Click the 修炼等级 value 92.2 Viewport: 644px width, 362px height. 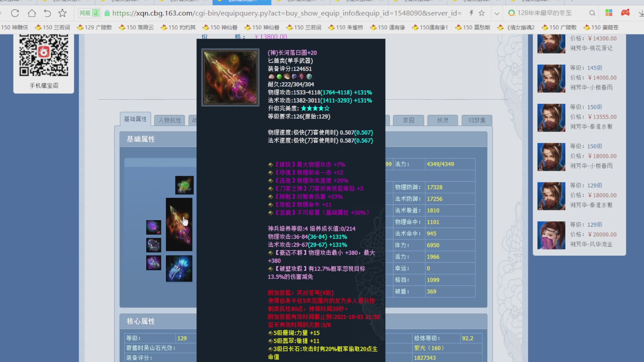(468, 339)
